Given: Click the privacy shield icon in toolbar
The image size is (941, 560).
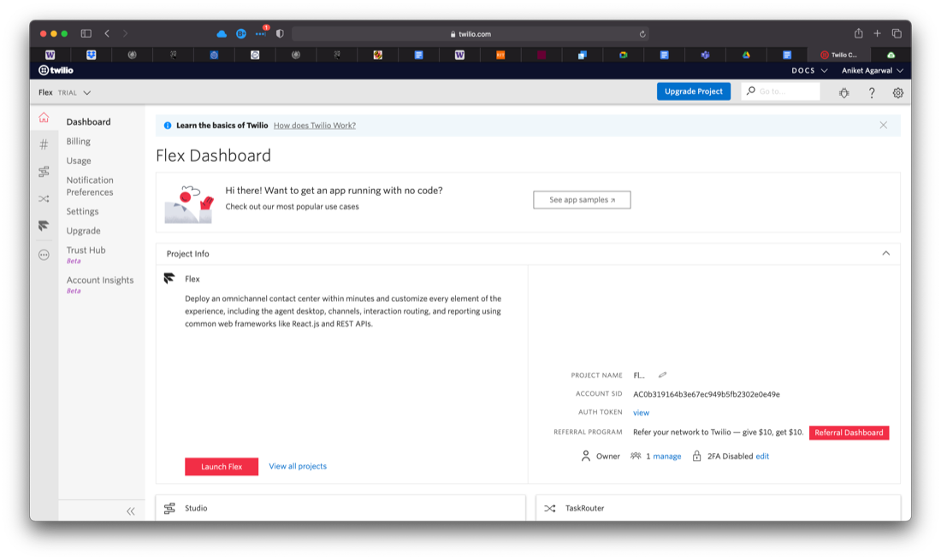Looking at the screenshot, I should pos(280,34).
